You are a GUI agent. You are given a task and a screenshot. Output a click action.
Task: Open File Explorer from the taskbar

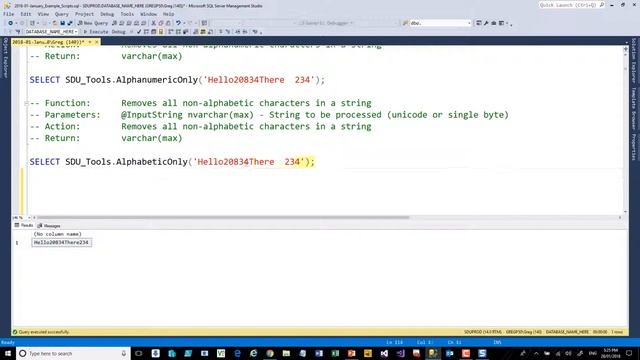click(286, 353)
